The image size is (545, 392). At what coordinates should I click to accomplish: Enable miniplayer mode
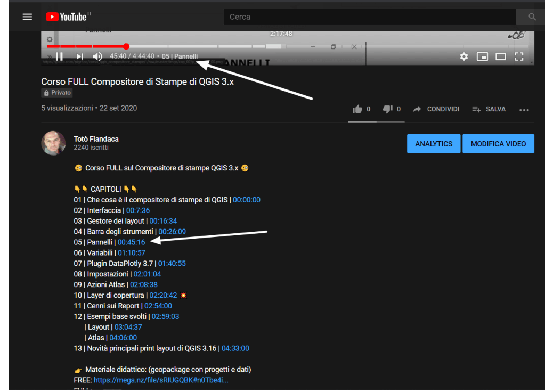point(482,56)
